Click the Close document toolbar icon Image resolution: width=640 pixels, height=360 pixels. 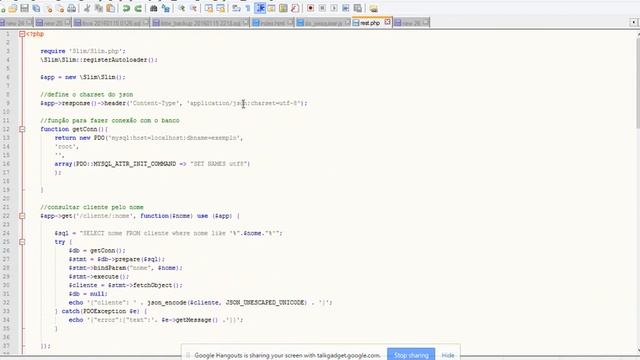click(x=49, y=8)
